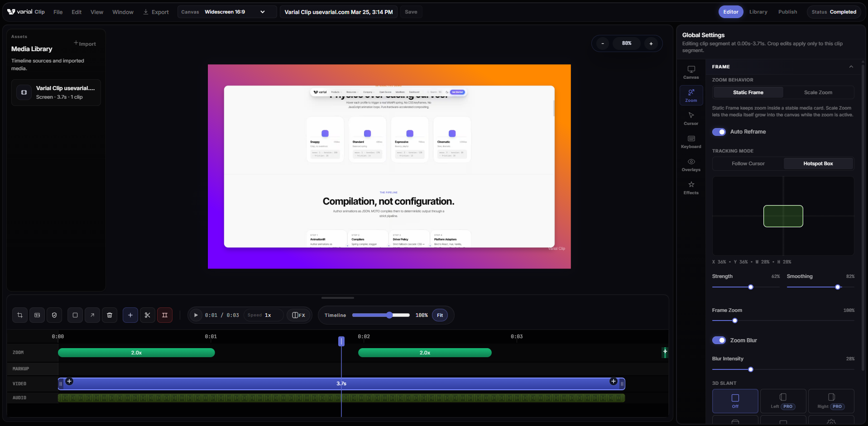Open the Effects settings panel
Image resolution: width=868 pixels, height=426 pixels.
coord(691,188)
